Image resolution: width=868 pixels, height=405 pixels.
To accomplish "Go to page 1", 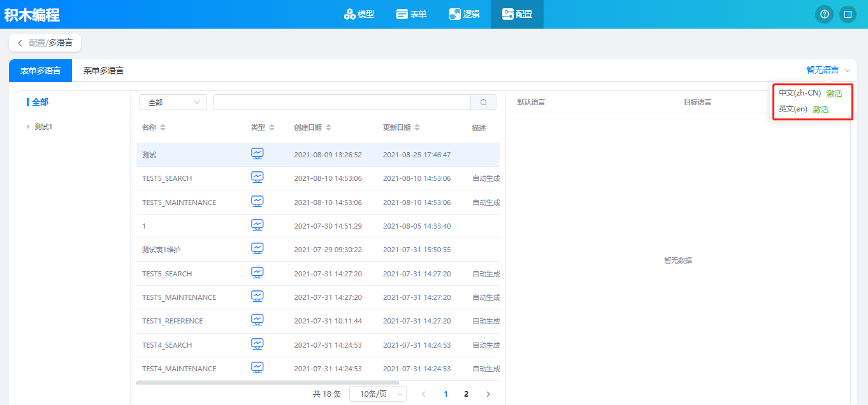I will [445, 394].
